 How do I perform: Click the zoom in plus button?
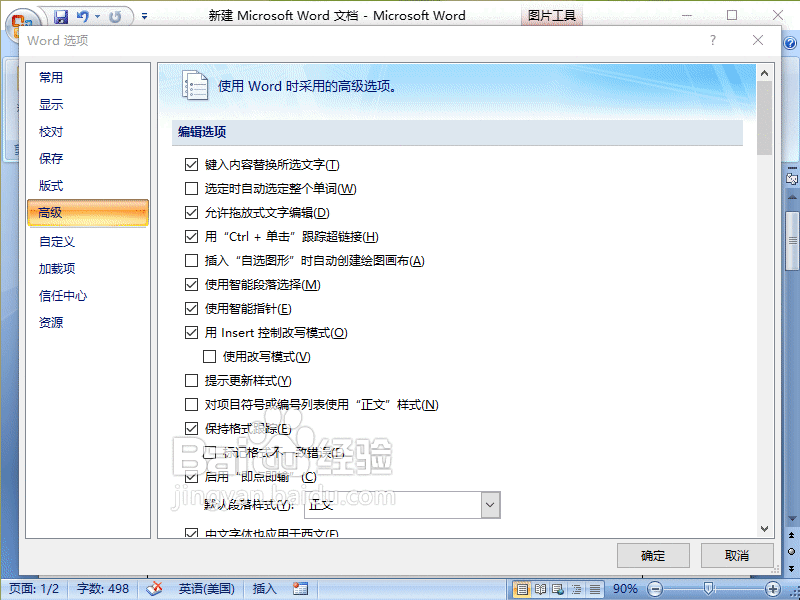click(x=772, y=589)
